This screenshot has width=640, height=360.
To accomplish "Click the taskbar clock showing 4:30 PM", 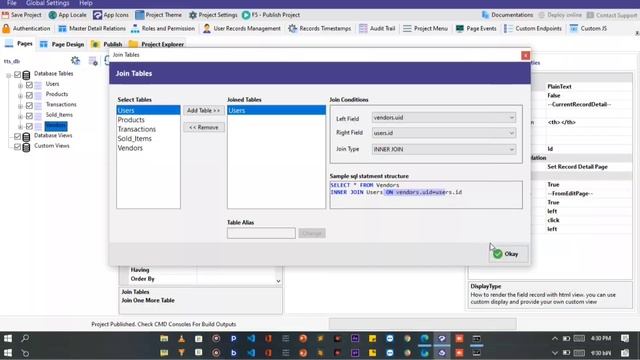I will 601,338.
